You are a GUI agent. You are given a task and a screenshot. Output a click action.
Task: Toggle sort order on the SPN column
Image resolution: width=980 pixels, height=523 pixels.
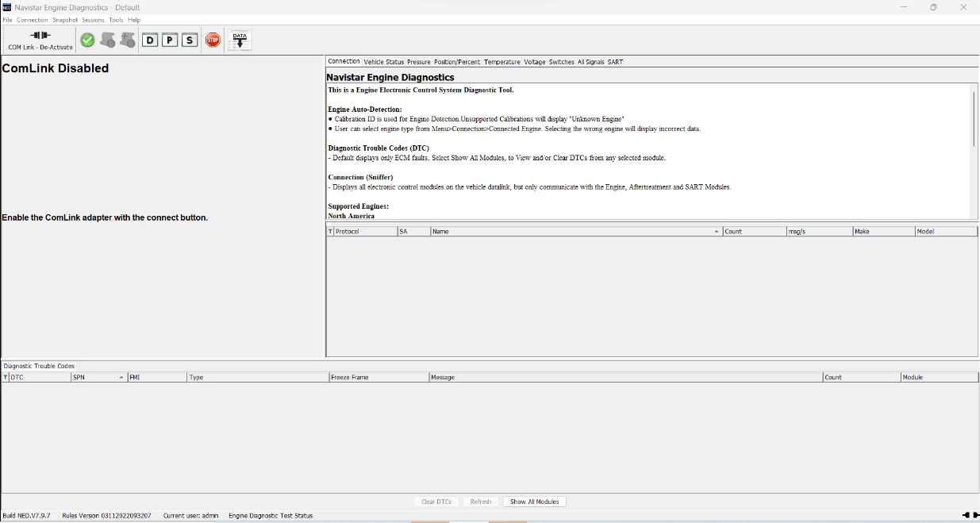click(98, 377)
